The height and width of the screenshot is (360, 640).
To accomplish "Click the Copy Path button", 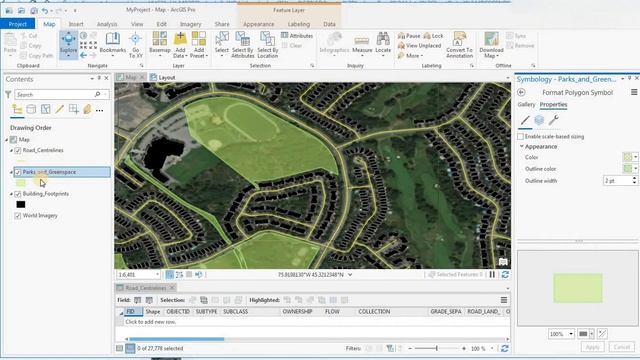I will 37,56.
